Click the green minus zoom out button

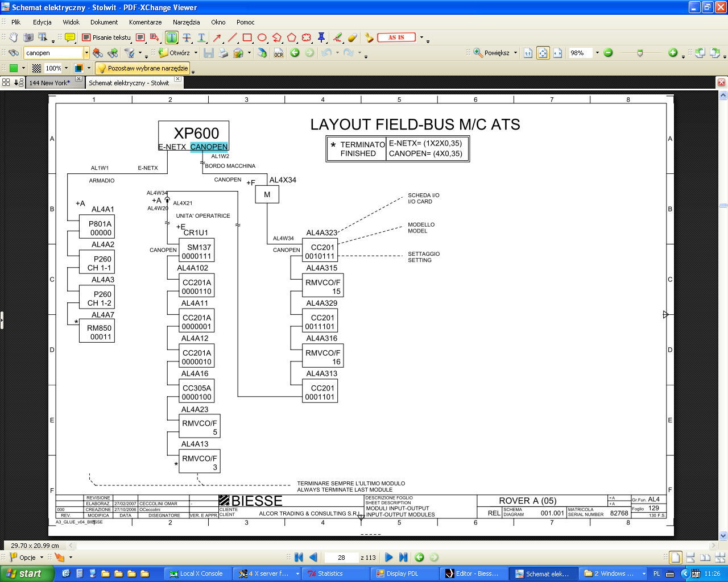pos(608,53)
